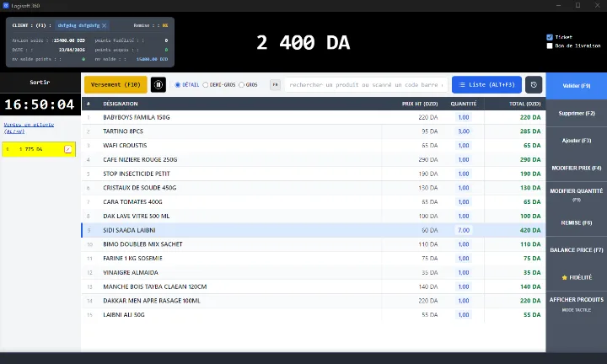Enable the Ticket checkbox
Screen dimensions: 607x364
tap(550, 37)
